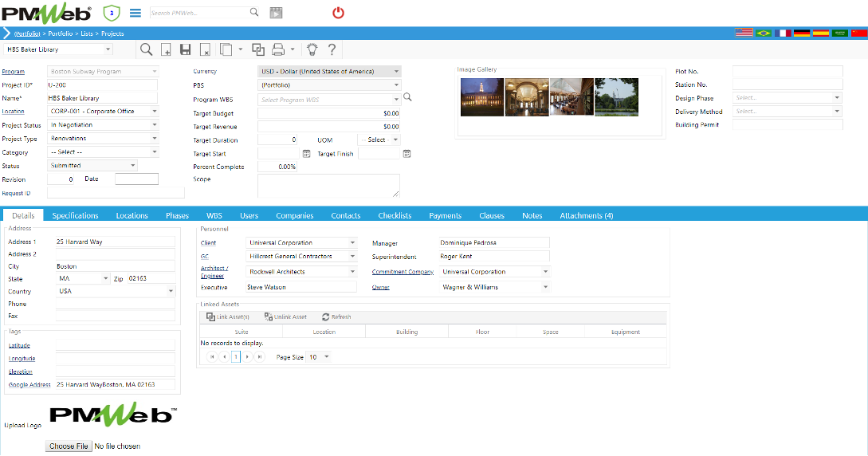This screenshot has height=456, width=868.
Task: Go to next page in Linked Assets pager
Action: (247, 357)
